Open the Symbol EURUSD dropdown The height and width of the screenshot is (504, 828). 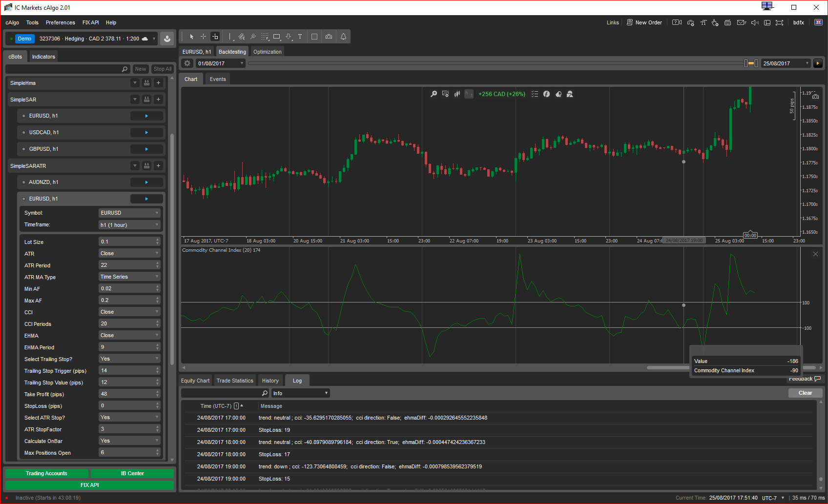tap(129, 213)
